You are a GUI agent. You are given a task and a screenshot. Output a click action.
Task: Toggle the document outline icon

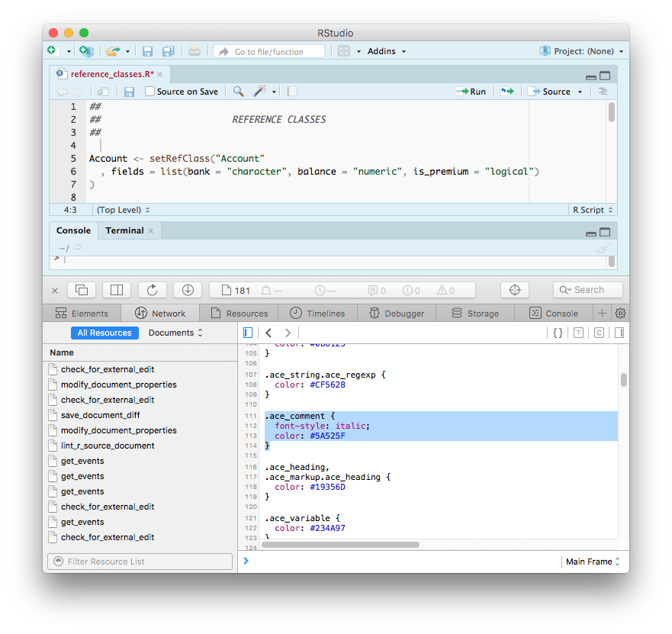[x=603, y=92]
